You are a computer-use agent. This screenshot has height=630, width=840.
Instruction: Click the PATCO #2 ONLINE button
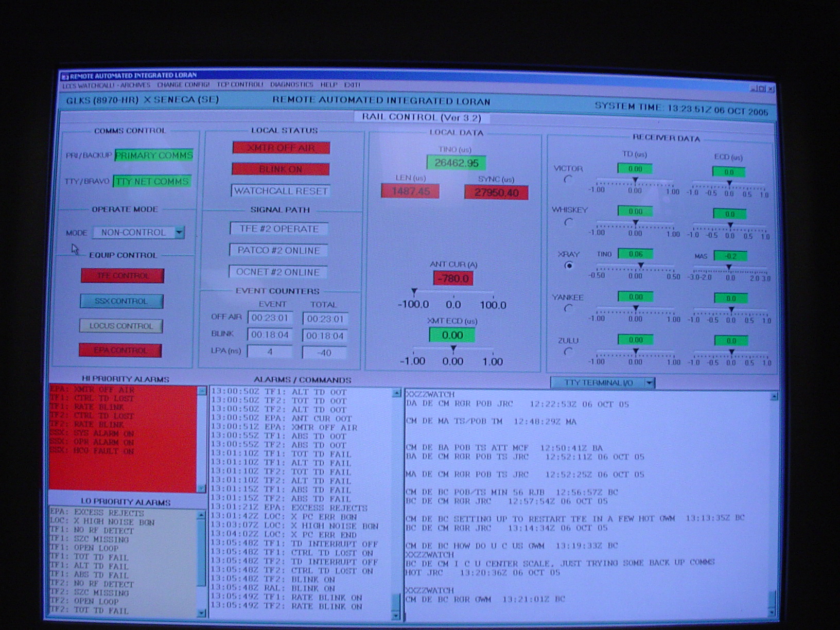point(278,250)
